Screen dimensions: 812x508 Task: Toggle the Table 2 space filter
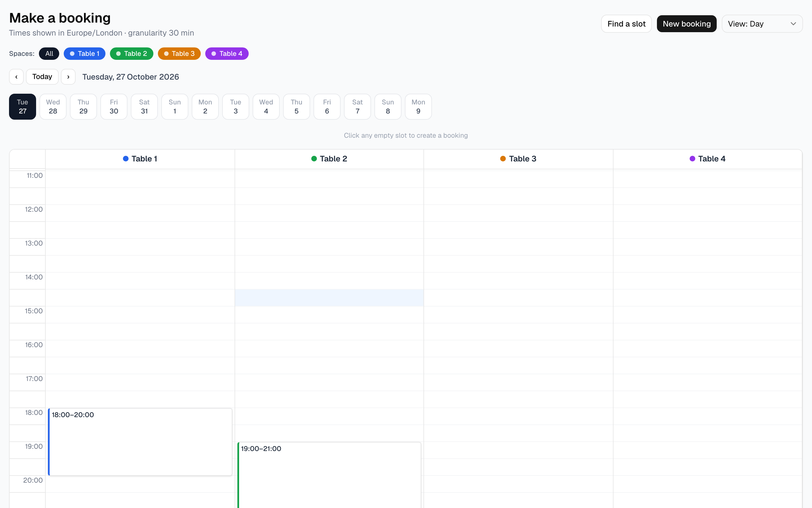tap(132, 54)
